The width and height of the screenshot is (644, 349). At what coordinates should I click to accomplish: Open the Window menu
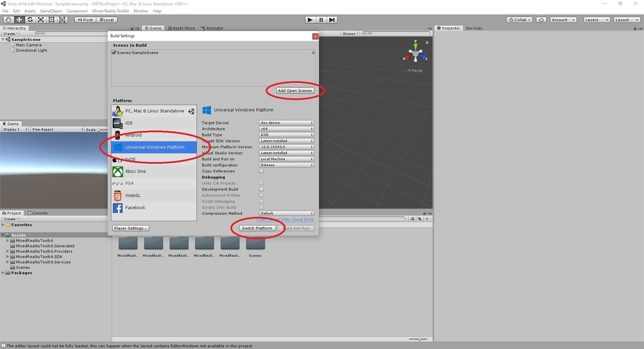(141, 11)
